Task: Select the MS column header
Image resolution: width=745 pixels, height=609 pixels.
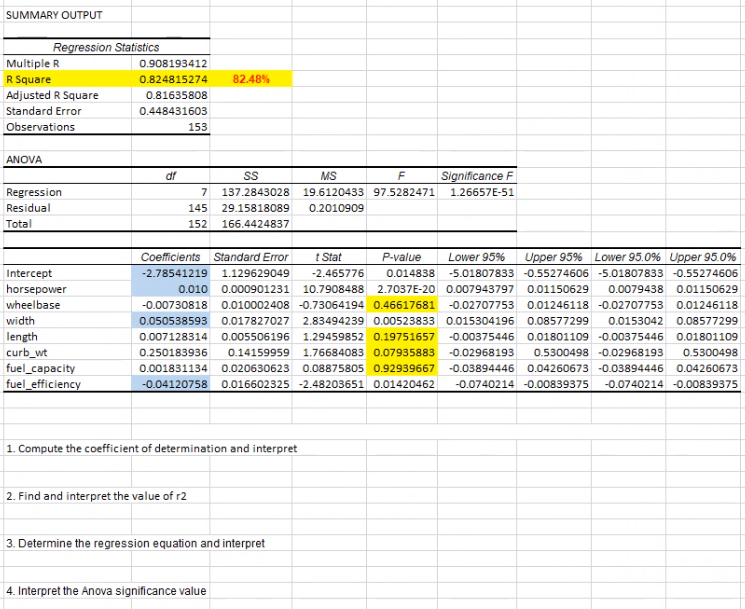Action: 329,176
